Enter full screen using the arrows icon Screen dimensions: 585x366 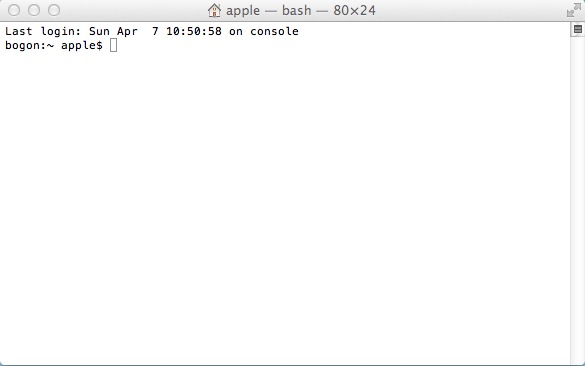coord(574,10)
